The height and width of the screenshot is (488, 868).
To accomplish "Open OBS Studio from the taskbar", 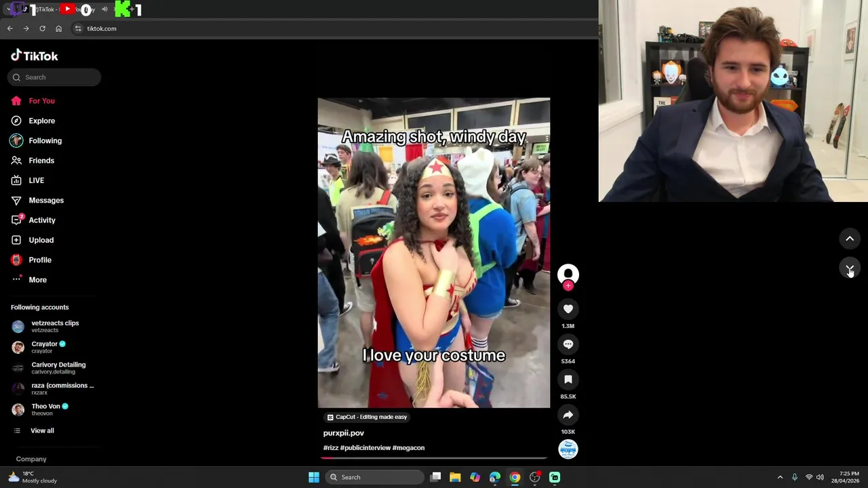I will (x=535, y=477).
